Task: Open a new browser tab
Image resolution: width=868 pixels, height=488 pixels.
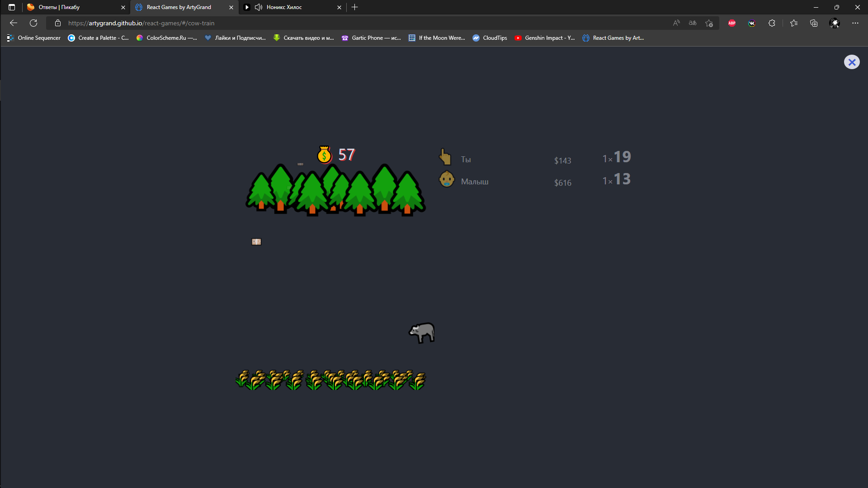Action: pyautogui.click(x=355, y=7)
